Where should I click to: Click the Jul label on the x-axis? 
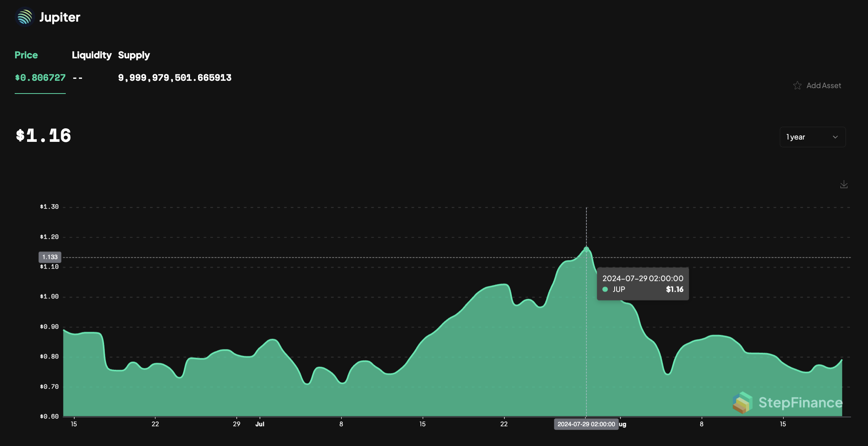260,424
